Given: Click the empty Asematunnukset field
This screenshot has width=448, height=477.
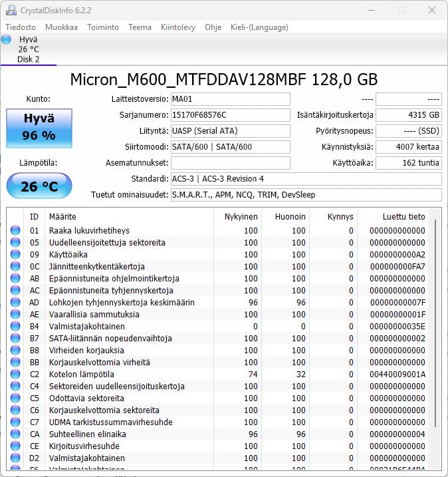Looking at the screenshot, I should 231,163.
